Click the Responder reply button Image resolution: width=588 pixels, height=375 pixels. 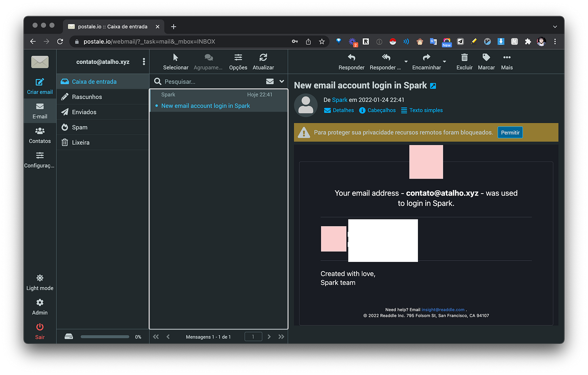(x=351, y=62)
